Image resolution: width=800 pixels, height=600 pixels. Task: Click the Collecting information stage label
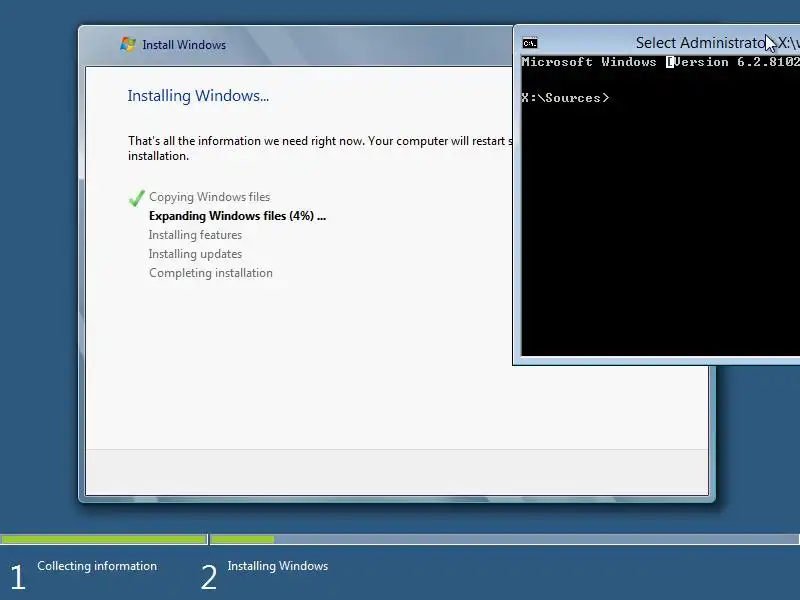(97, 566)
